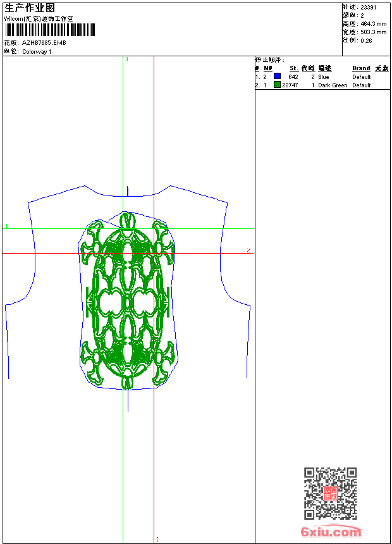Click the 描述 column header

(324, 68)
